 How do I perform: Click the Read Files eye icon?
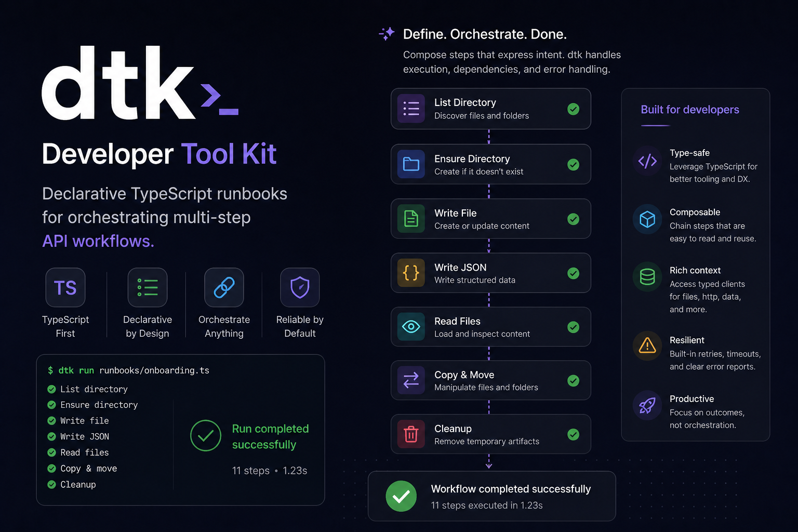click(411, 327)
